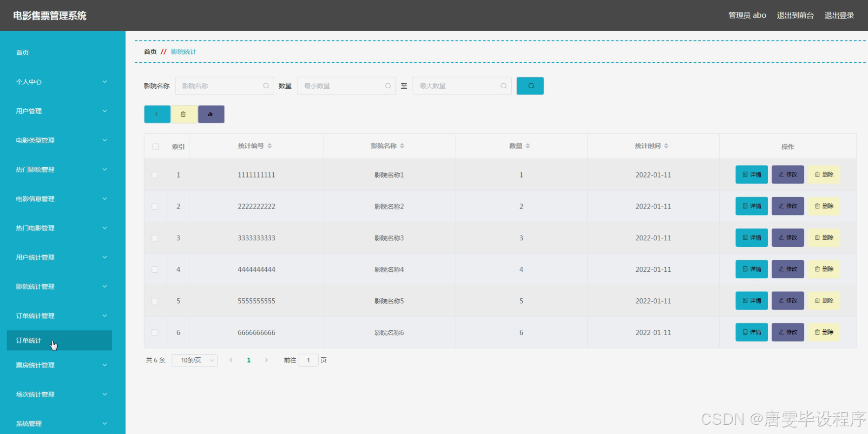Collapse 订单统计管理 sidebar menu
Screen dimensions: 868x434
click(x=59, y=316)
